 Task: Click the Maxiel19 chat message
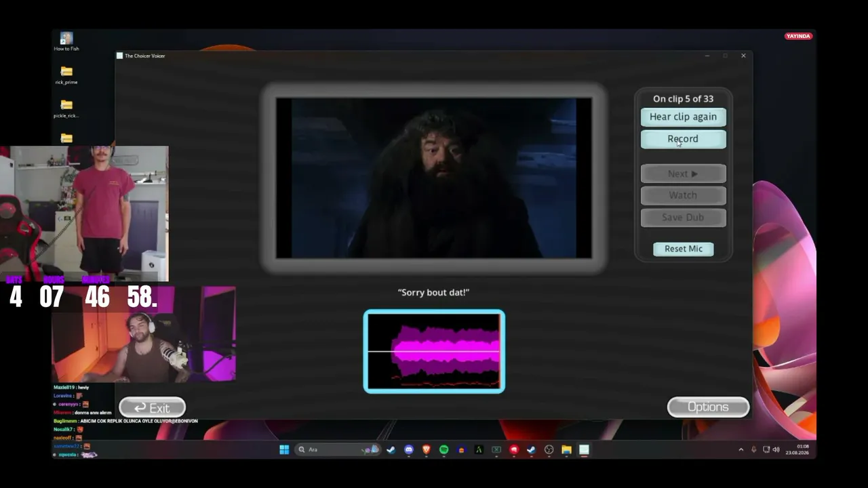tap(71, 387)
